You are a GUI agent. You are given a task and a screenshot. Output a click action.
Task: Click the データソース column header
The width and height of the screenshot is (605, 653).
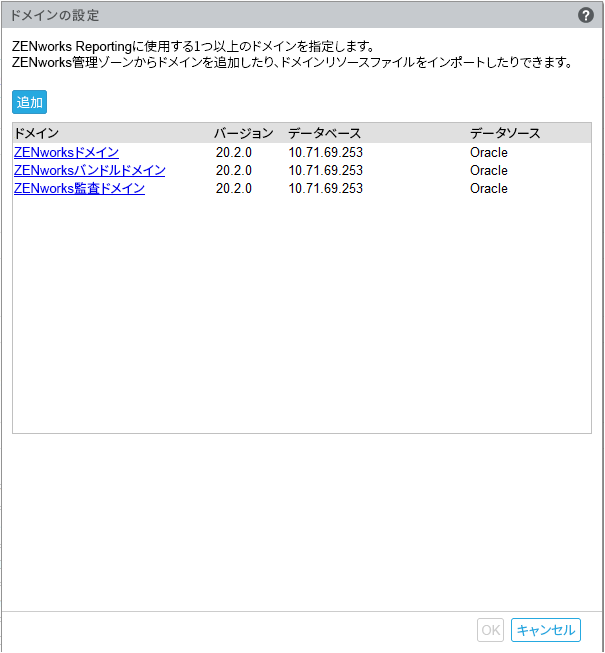[505, 133]
